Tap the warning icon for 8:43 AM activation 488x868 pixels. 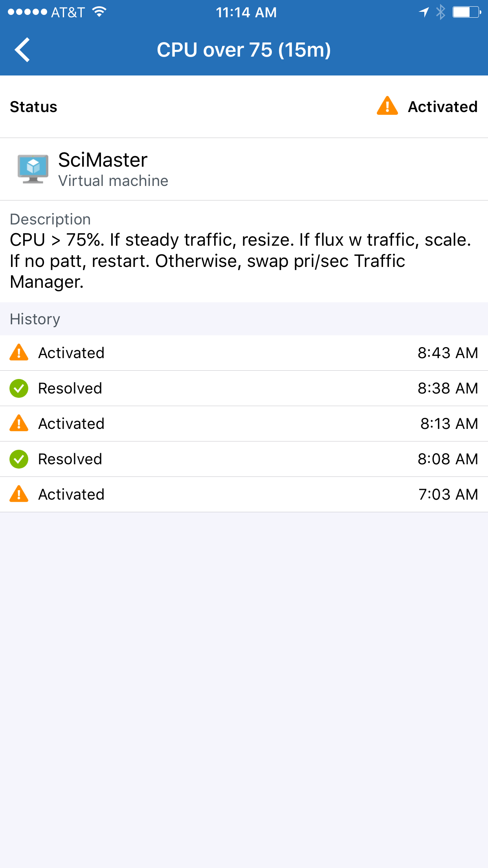click(x=19, y=353)
